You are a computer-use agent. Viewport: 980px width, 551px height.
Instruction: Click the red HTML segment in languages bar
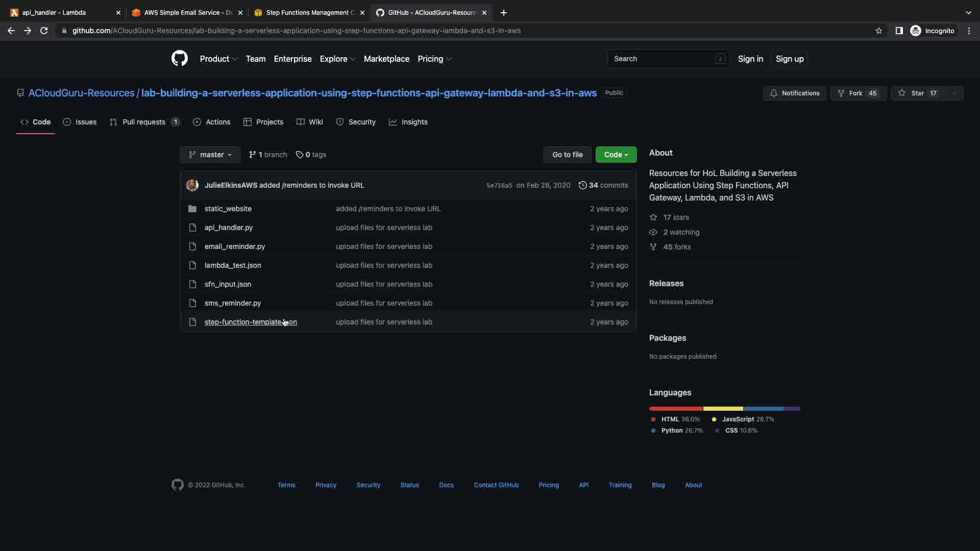[x=676, y=409]
